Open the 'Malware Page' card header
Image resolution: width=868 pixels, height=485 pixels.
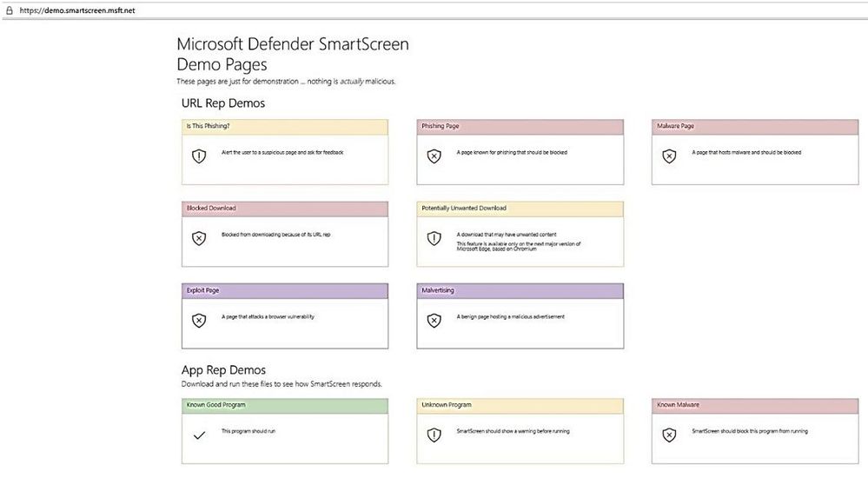click(755, 127)
